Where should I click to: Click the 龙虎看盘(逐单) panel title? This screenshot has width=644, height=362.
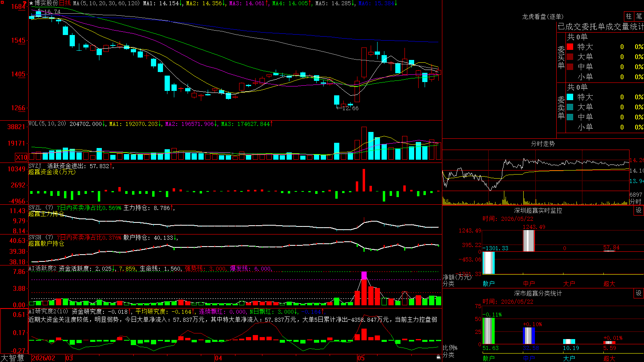coord(543,16)
